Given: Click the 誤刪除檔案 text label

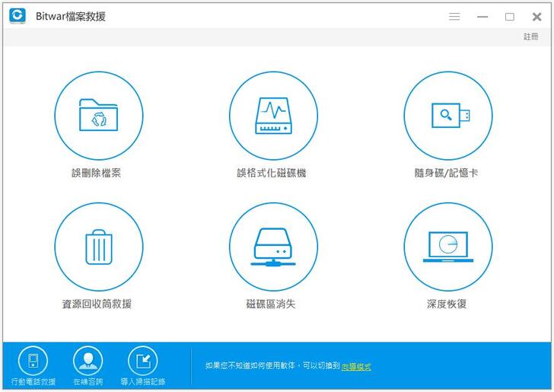Looking at the screenshot, I should pyautogui.click(x=96, y=173).
